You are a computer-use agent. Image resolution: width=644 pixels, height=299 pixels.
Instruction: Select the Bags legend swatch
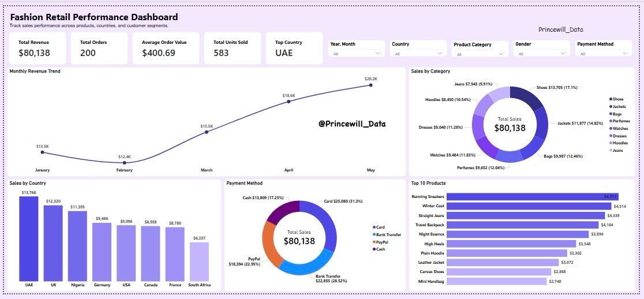point(611,114)
